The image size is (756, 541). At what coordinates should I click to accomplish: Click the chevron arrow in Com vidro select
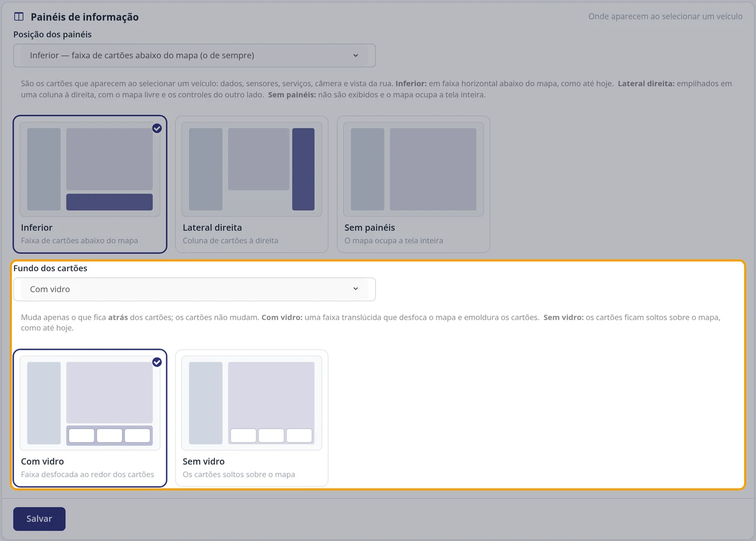(355, 289)
